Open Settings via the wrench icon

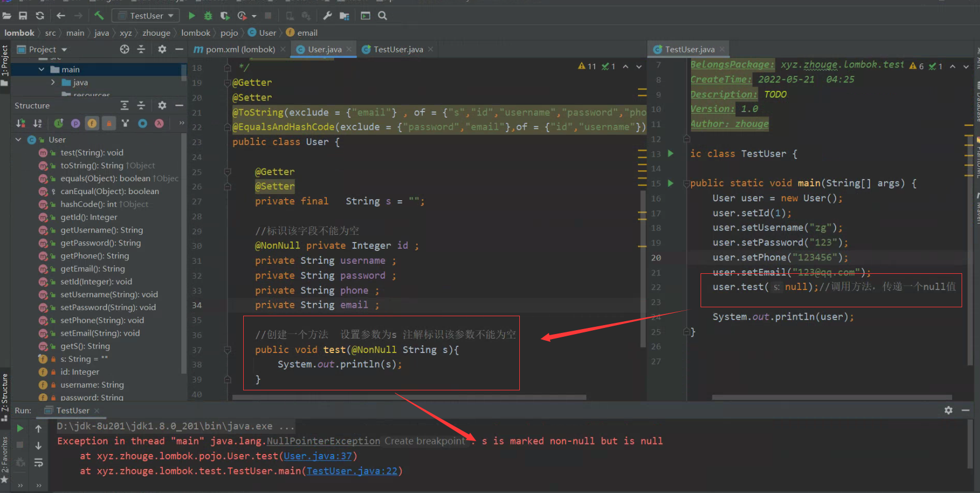pyautogui.click(x=327, y=16)
